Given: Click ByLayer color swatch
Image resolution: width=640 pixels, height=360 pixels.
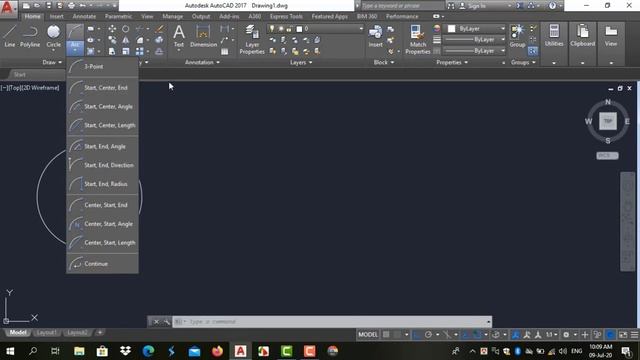Looking at the screenshot, I should click(x=451, y=29).
